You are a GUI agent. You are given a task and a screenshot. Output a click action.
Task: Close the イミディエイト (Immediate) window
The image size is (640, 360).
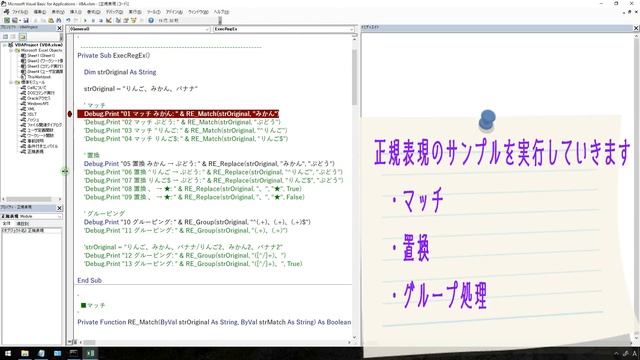[636, 28]
